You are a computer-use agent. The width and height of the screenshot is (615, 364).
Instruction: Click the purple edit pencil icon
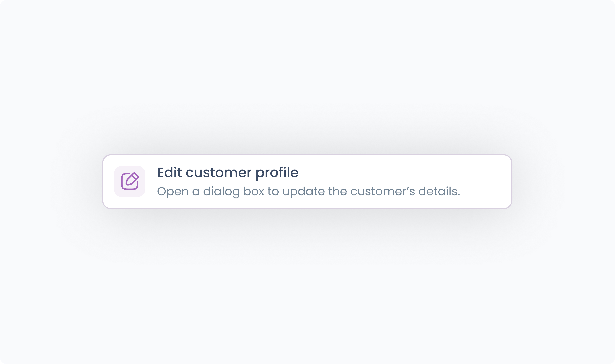pyautogui.click(x=130, y=182)
